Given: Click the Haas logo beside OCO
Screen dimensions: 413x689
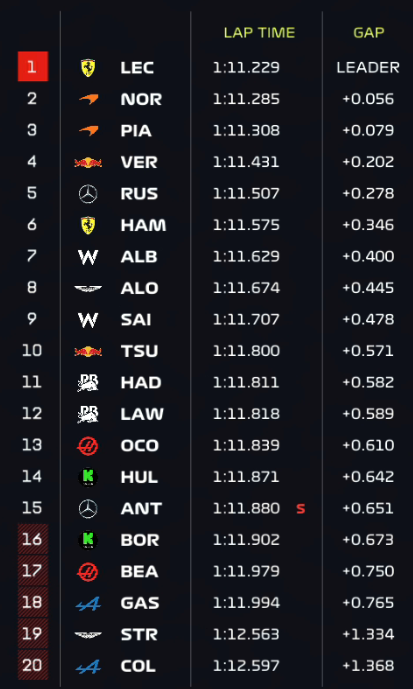Looking at the screenshot, I should [88, 446].
